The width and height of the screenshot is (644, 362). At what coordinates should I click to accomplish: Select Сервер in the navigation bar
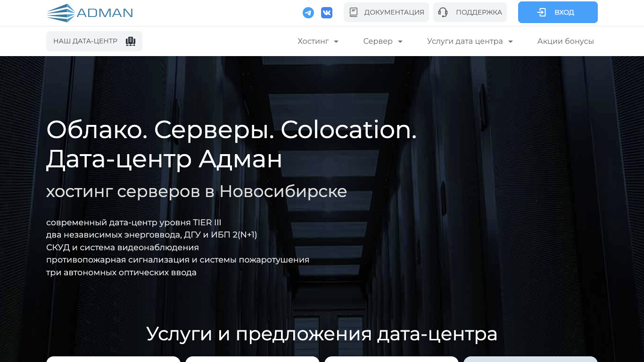click(x=379, y=41)
